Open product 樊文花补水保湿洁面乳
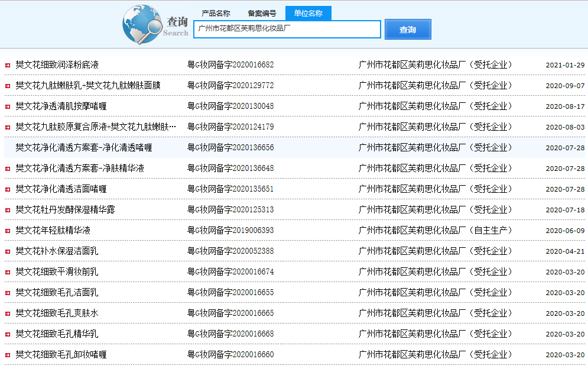 (x=57, y=251)
